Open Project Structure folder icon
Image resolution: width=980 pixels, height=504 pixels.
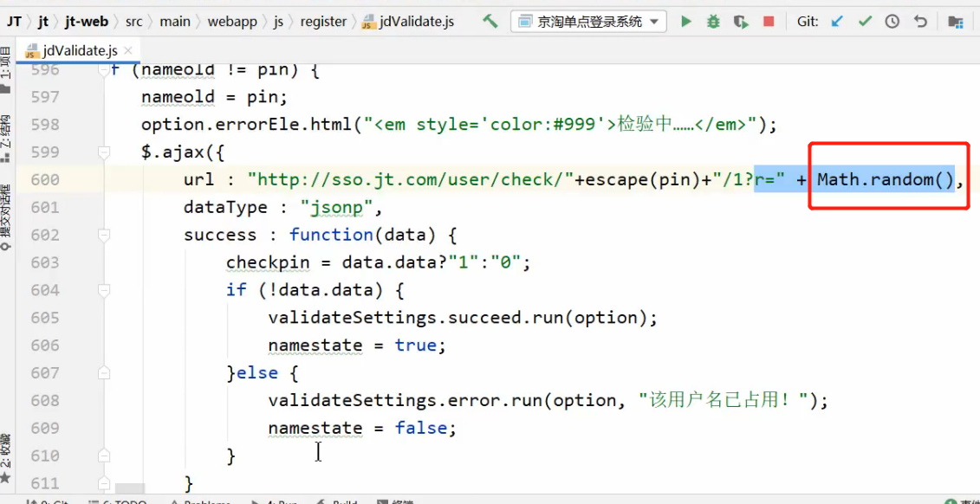pyautogui.click(x=955, y=22)
